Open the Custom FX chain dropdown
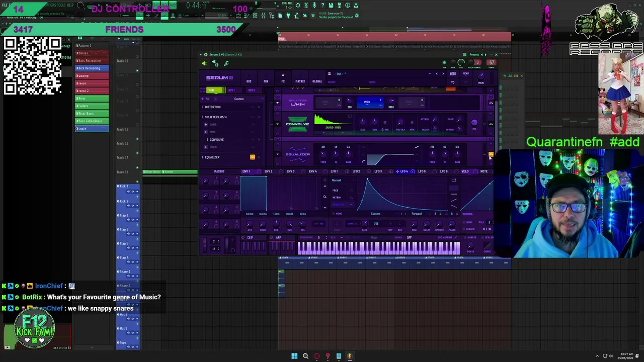Screen dimensions: 644x362 click(239, 99)
